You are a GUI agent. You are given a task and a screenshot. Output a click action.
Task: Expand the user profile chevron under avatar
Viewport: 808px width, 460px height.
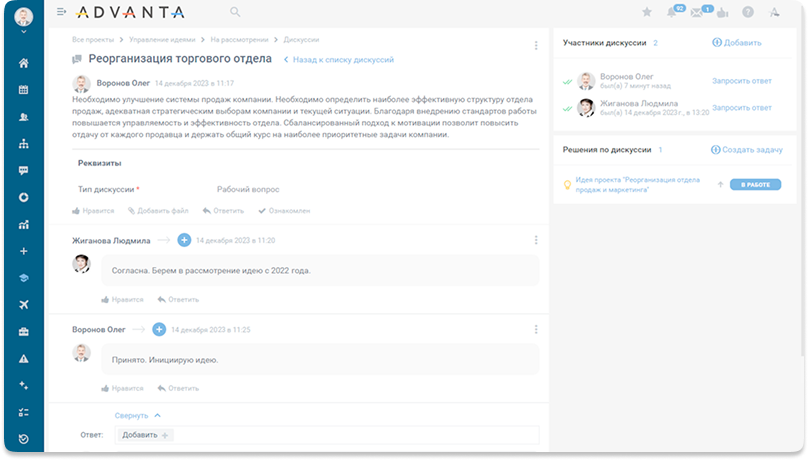[24, 32]
